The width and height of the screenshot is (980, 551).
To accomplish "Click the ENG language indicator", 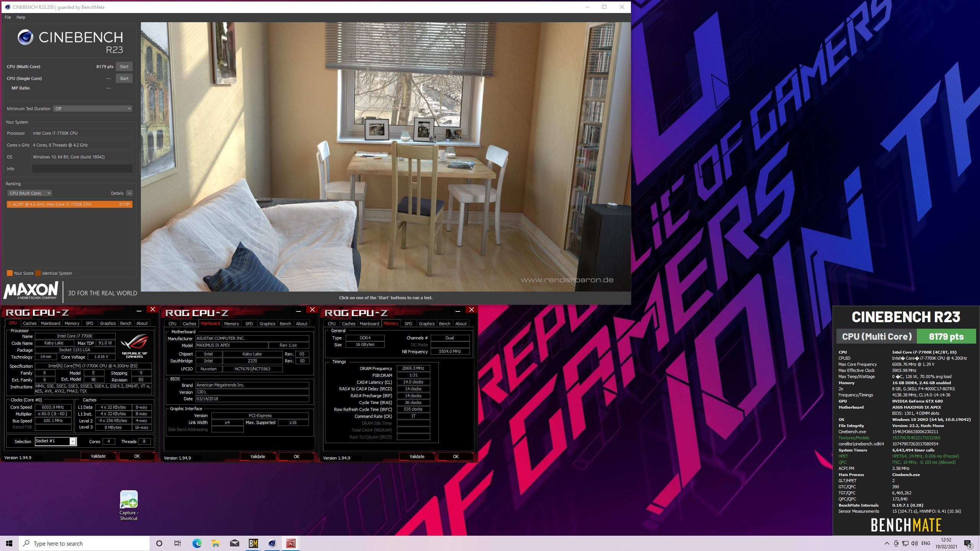I will (x=926, y=543).
